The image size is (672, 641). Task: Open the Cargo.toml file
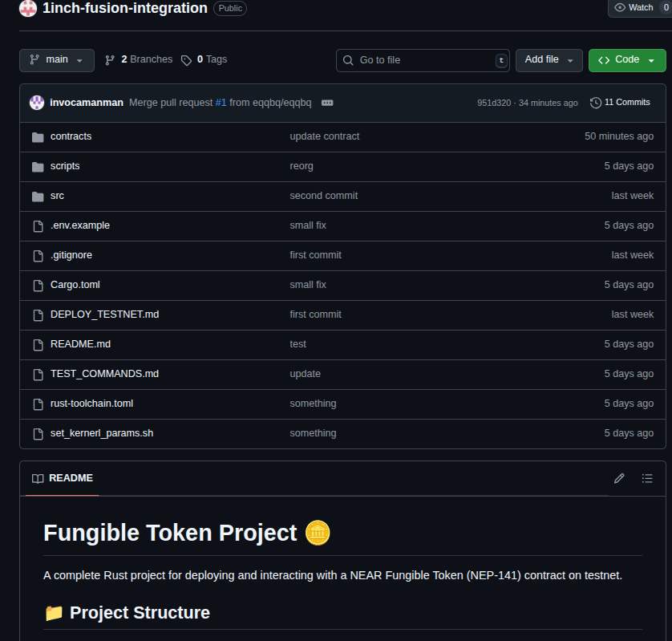75,285
